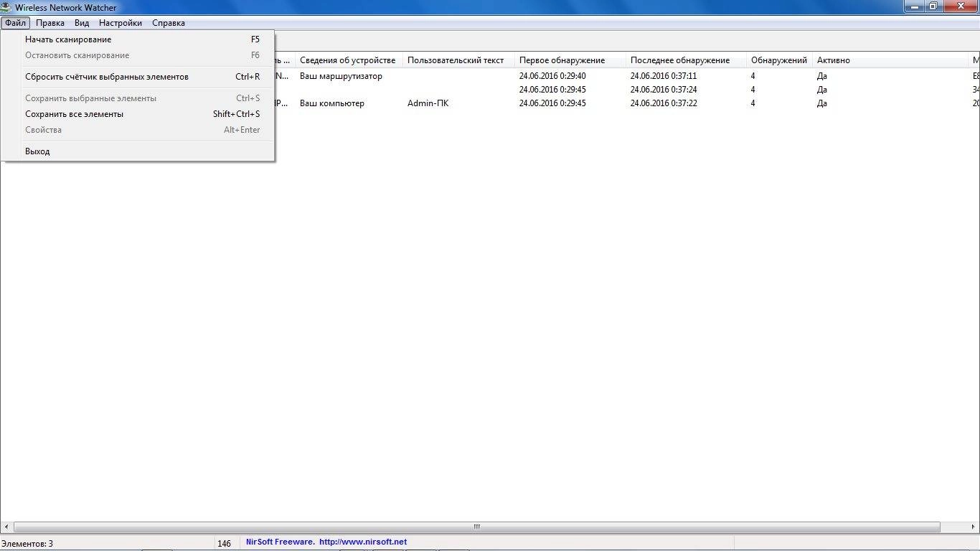Click last detection time 24.06.2016 0:37:24
This screenshot has height=551, width=980.
point(664,90)
